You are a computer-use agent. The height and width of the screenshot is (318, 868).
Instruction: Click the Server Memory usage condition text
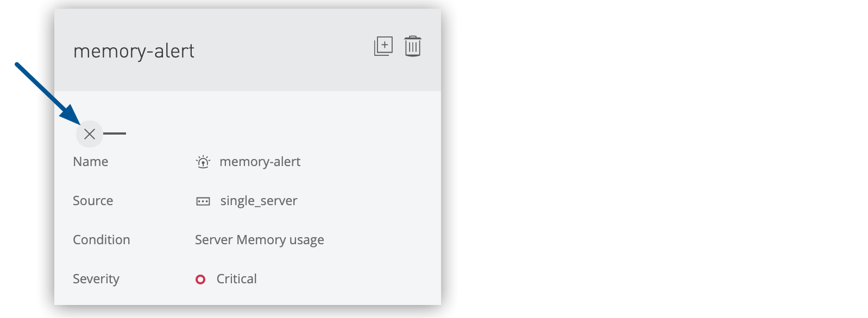coord(259,240)
